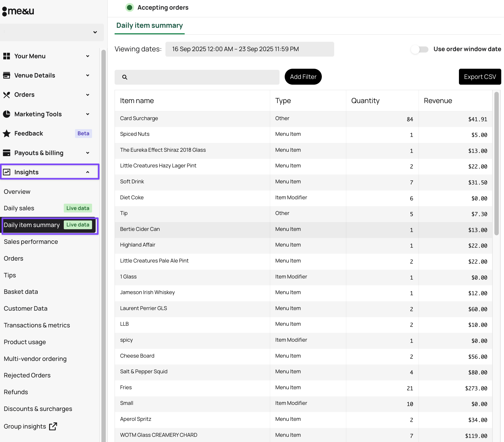The height and width of the screenshot is (442, 504).
Task: Click the Accepting orders status indicator
Action: [130, 7]
